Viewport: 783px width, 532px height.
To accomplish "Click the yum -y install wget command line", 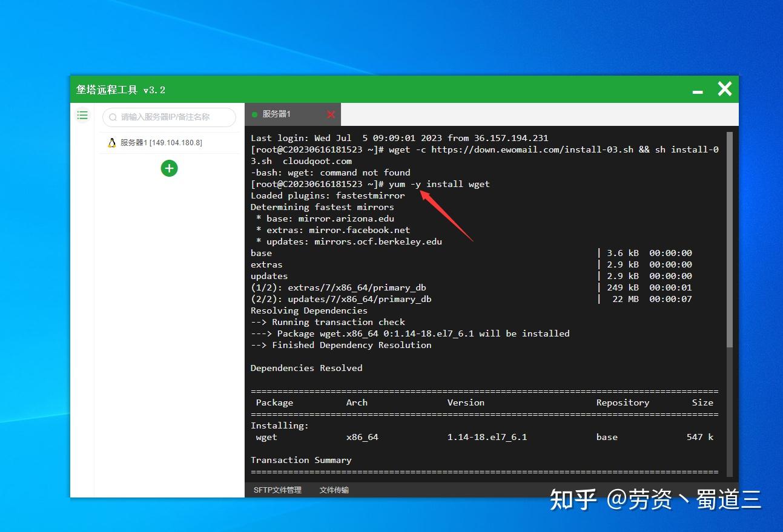I will pyautogui.click(x=438, y=184).
